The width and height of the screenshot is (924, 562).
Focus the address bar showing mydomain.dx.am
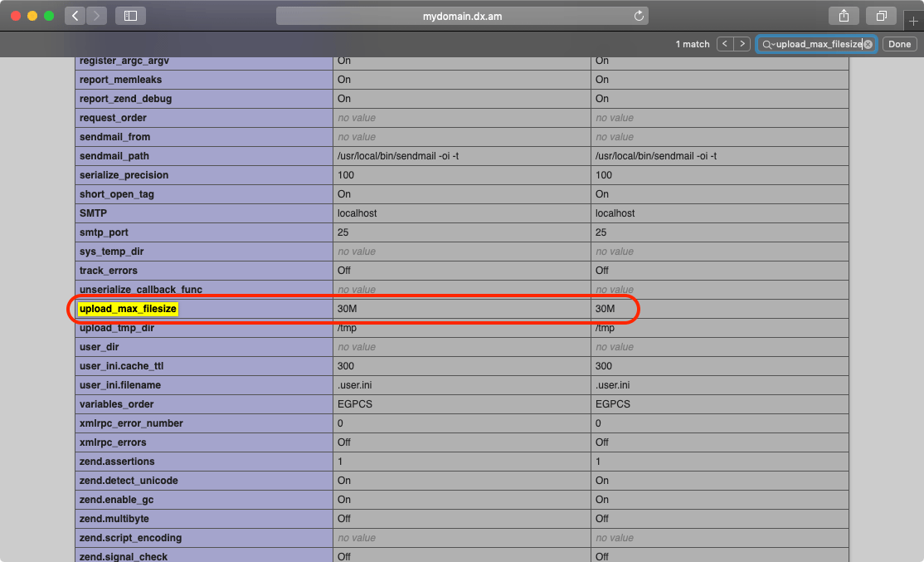(462, 16)
